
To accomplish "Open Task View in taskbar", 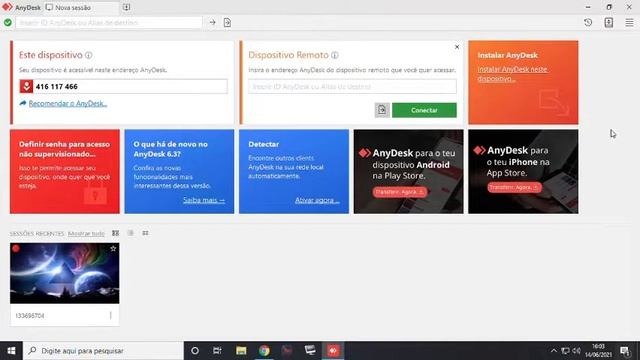I will tap(218, 351).
